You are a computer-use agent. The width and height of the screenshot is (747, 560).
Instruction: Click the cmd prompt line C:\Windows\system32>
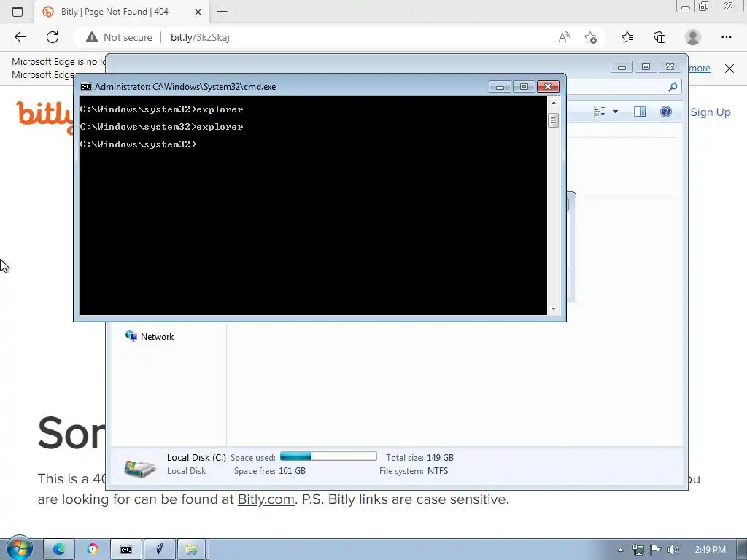pos(138,144)
